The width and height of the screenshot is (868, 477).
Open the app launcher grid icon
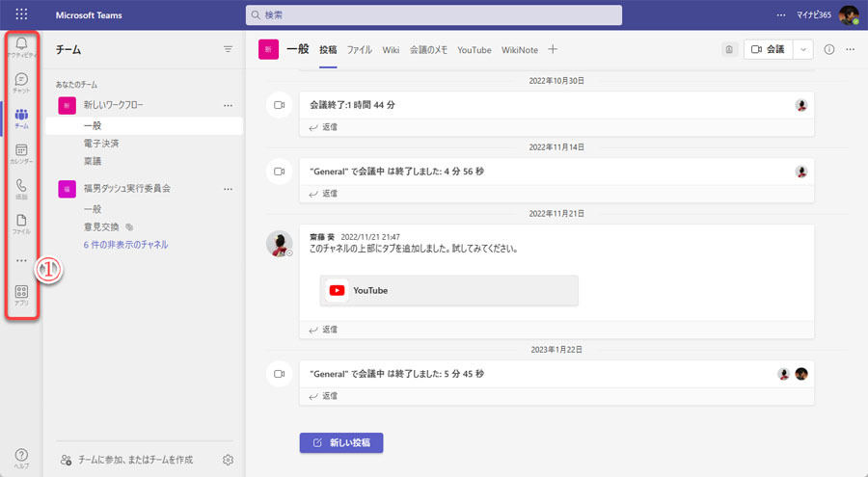point(21,14)
